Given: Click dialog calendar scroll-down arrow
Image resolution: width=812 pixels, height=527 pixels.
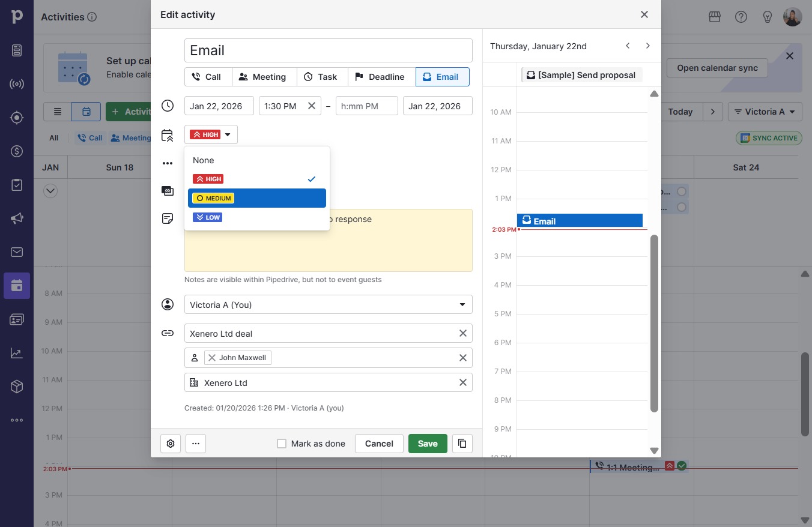Looking at the screenshot, I should (x=654, y=451).
